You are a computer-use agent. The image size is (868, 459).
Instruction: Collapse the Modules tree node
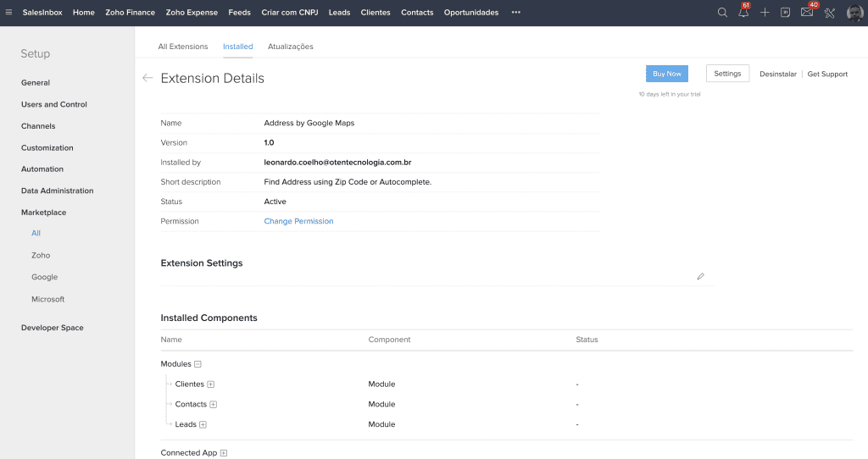pyautogui.click(x=198, y=364)
